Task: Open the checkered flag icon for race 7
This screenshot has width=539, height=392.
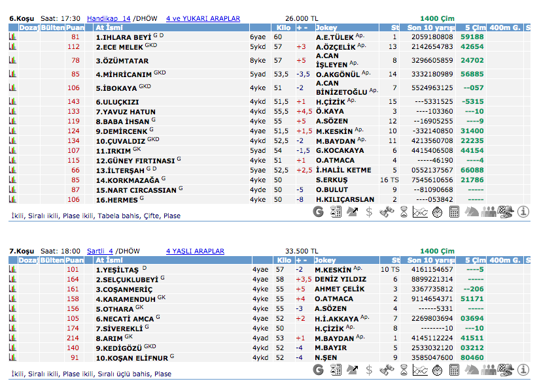Action: (506, 370)
